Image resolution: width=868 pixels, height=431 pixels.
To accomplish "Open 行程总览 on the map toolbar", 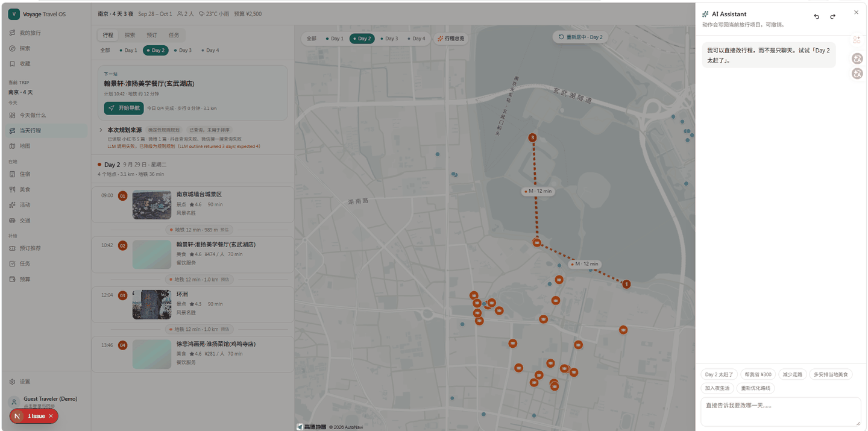I will point(451,39).
